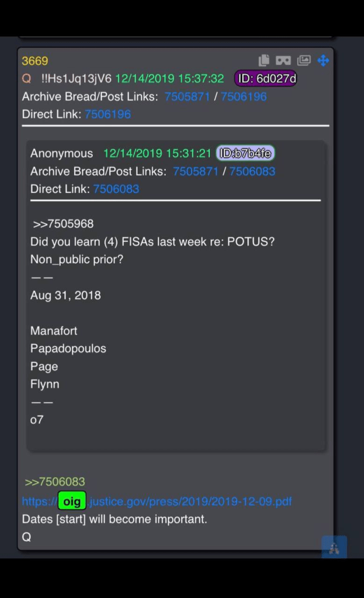Screen dimensions: 364x598
Task: Open the post image gallery icon
Action: (304, 60)
